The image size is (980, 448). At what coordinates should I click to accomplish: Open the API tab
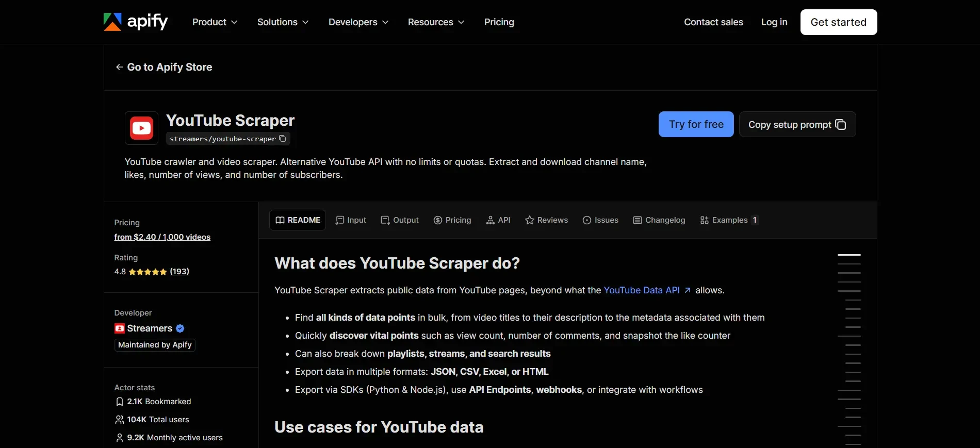pyautogui.click(x=498, y=220)
